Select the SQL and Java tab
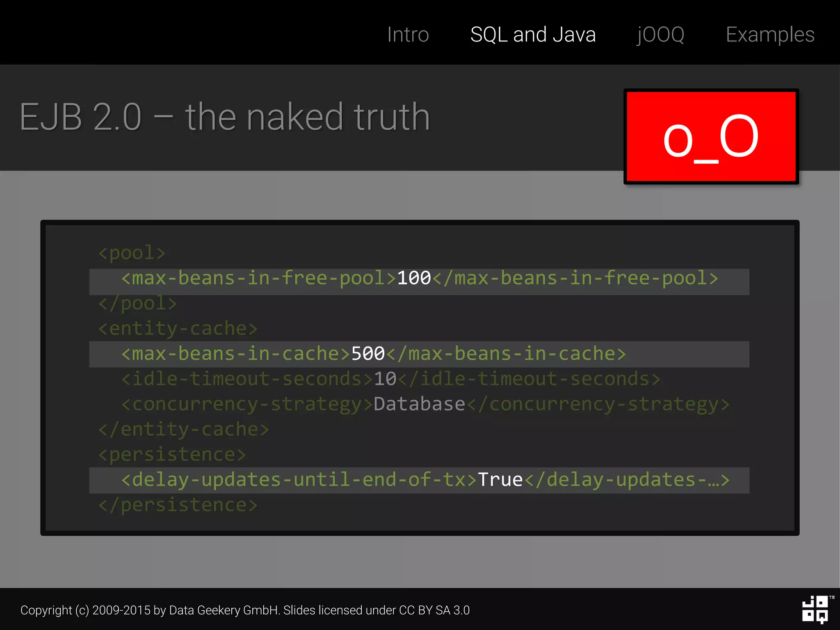The height and width of the screenshot is (630, 840). pyautogui.click(x=532, y=34)
